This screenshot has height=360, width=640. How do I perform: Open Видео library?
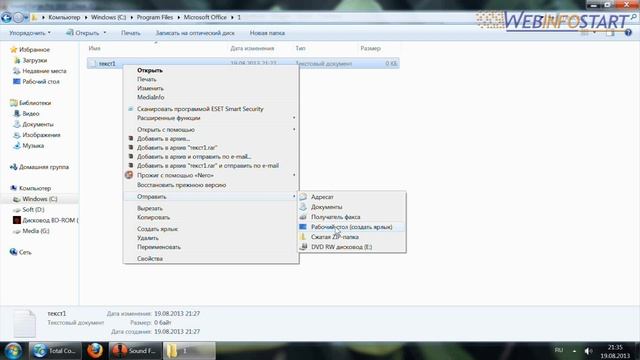27,113
